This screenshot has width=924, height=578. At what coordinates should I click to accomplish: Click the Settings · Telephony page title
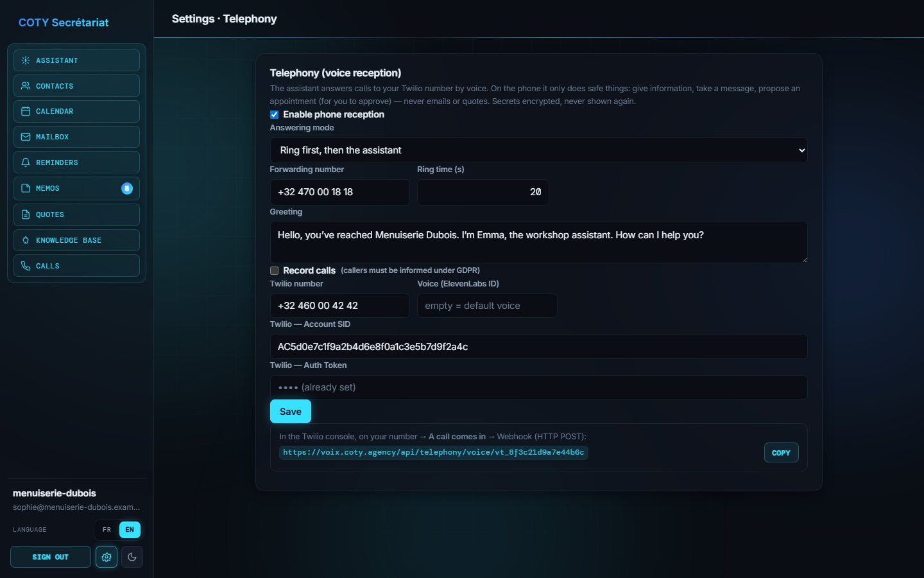(x=224, y=19)
